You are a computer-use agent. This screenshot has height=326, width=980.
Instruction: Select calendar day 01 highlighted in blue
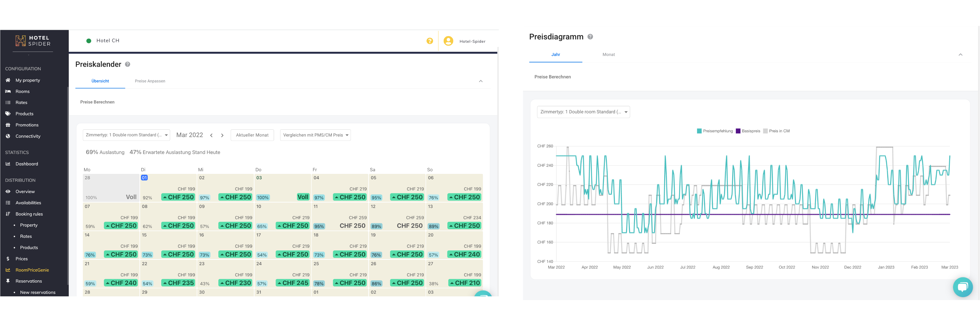point(144,178)
